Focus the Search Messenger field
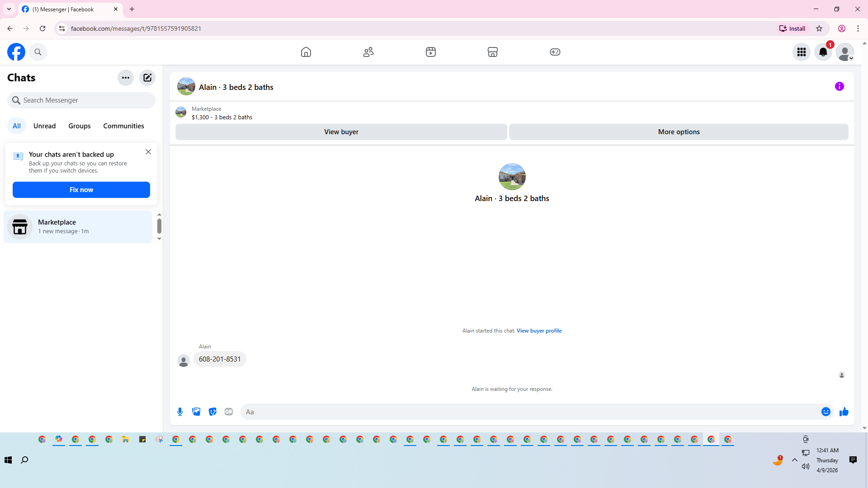The height and width of the screenshot is (488, 868). [81, 100]
